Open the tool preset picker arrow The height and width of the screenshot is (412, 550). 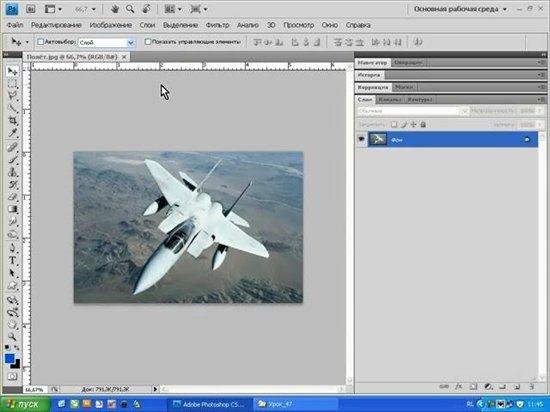click(27, 42)
